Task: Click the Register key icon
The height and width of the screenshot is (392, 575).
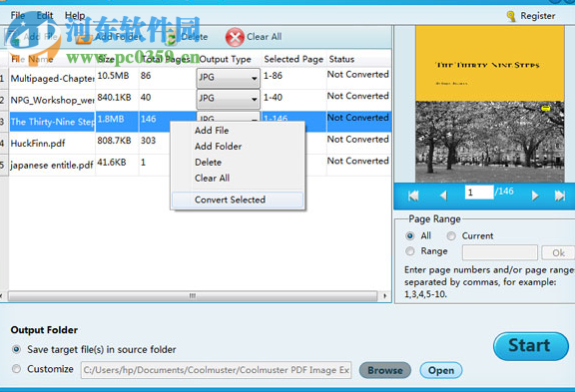Action: click(511, 16)
